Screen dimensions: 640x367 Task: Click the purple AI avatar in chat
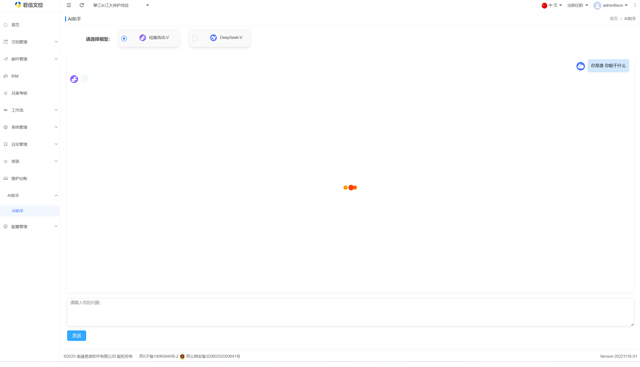coord(74,79)
